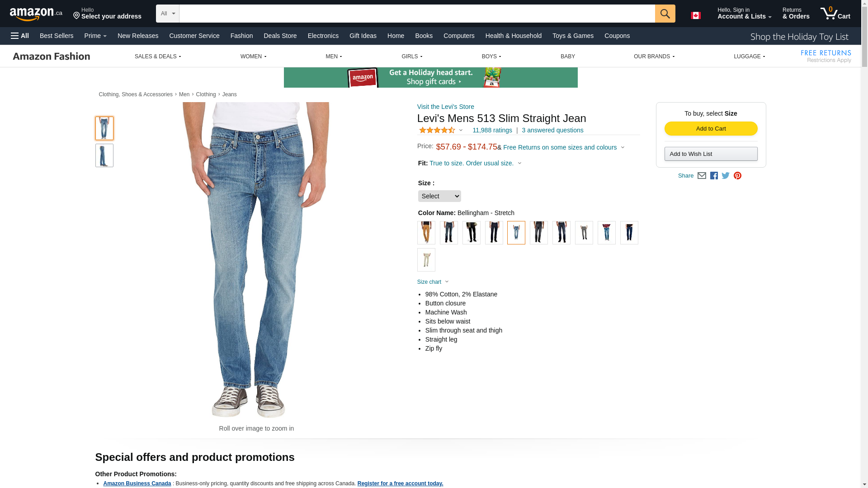This screenshot has height=488, width=868.
Task: Select the tan khaki color swatch
Action: [x=426, y=233]
